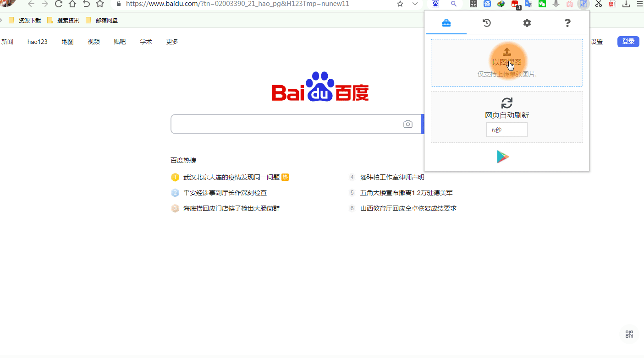Open the red PDF tool icon
Screen dimensions: 644x358
tap(612, 4)
